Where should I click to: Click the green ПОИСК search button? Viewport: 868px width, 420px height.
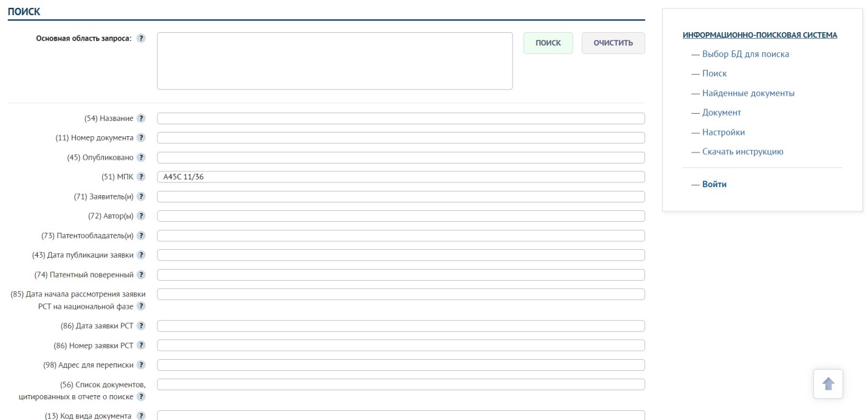548,43
